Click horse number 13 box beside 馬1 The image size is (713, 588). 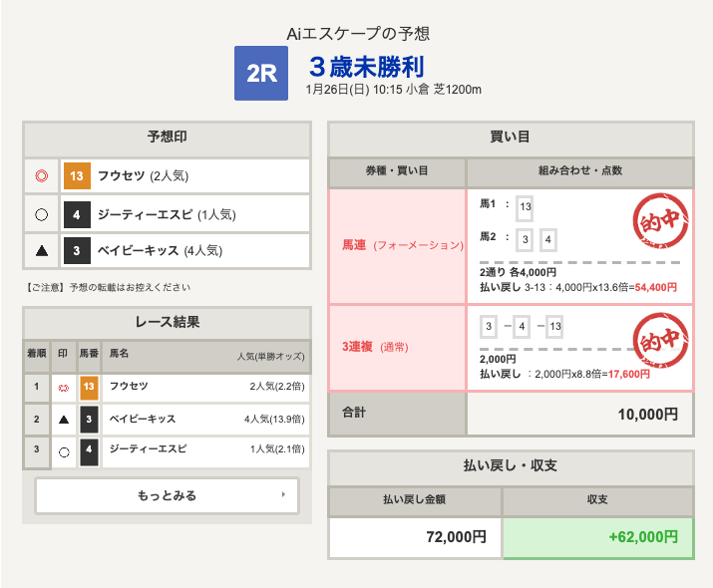click(525, 207)
